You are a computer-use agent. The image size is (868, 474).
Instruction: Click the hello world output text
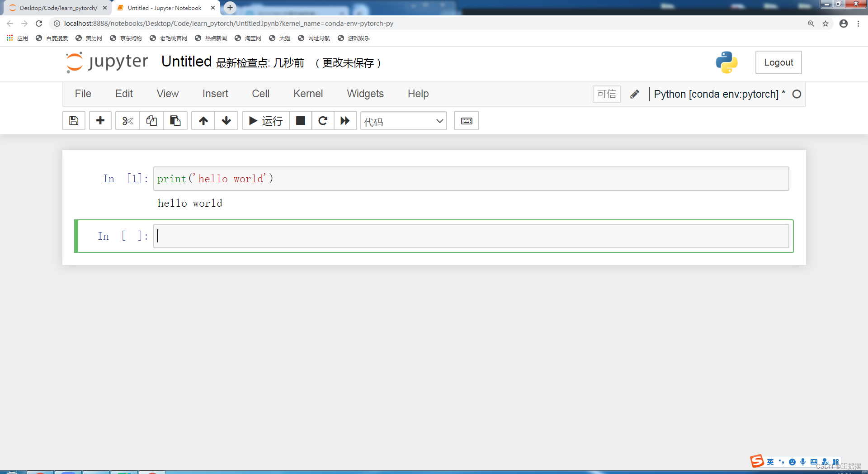coord(190,204)
